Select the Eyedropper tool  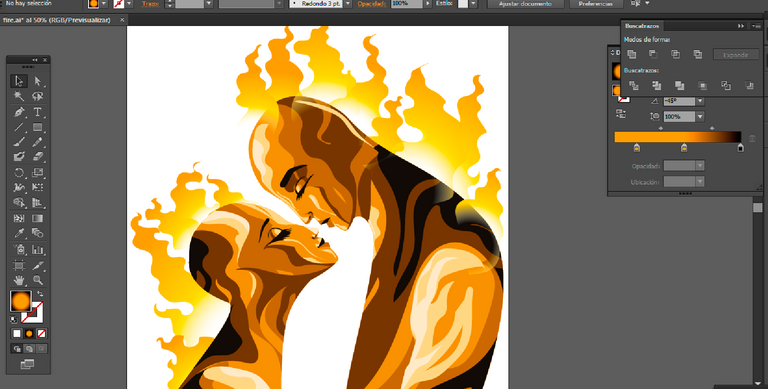[19, 233]
